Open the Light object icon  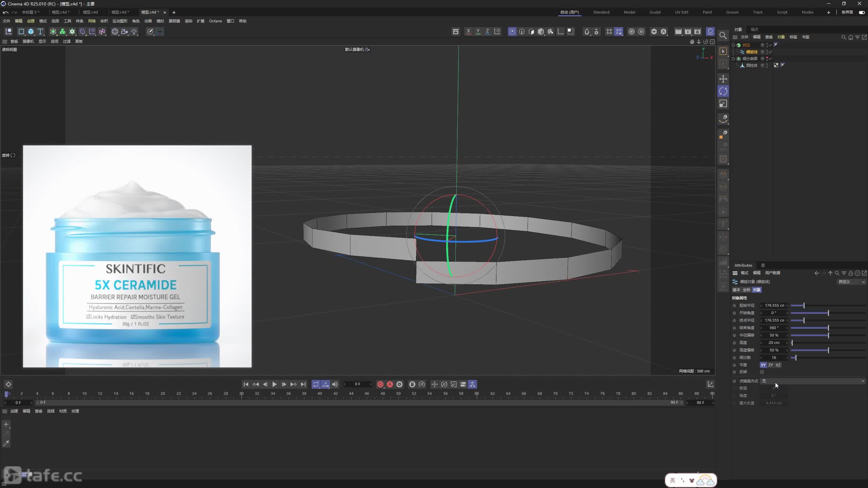134,32
